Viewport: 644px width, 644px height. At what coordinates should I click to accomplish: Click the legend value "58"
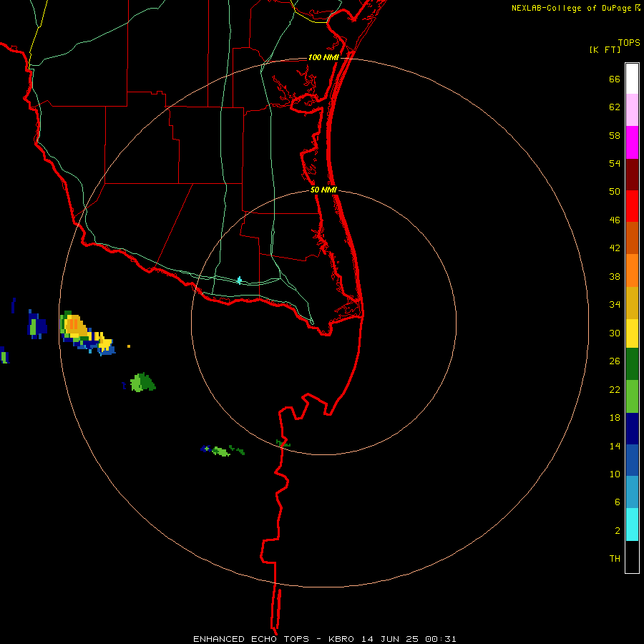pyautogui.click(x=615, y=135)
